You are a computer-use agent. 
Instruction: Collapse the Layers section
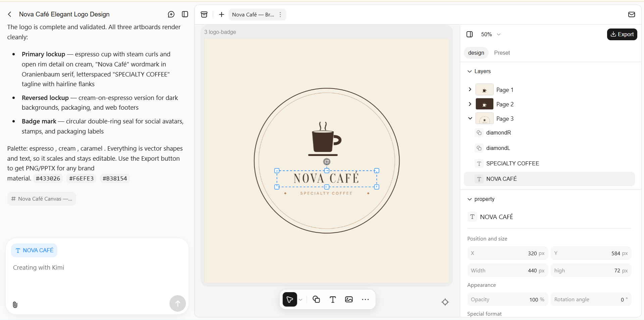click(x=469, y=71)
